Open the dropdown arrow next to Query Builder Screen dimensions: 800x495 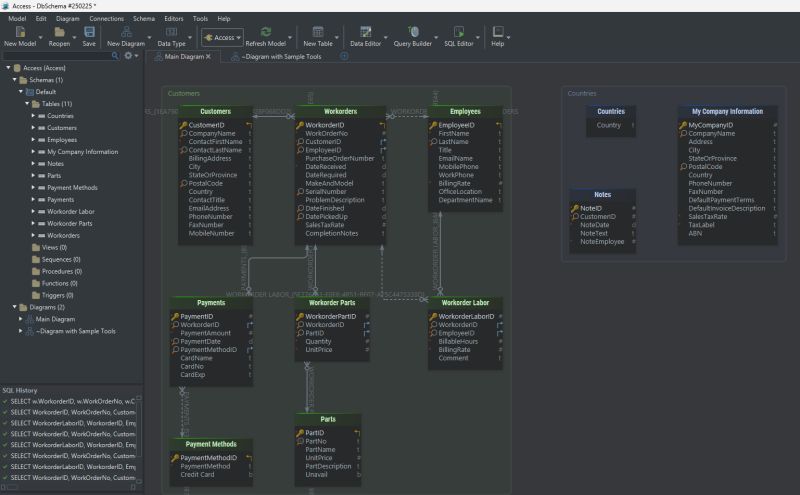point(436,37)
